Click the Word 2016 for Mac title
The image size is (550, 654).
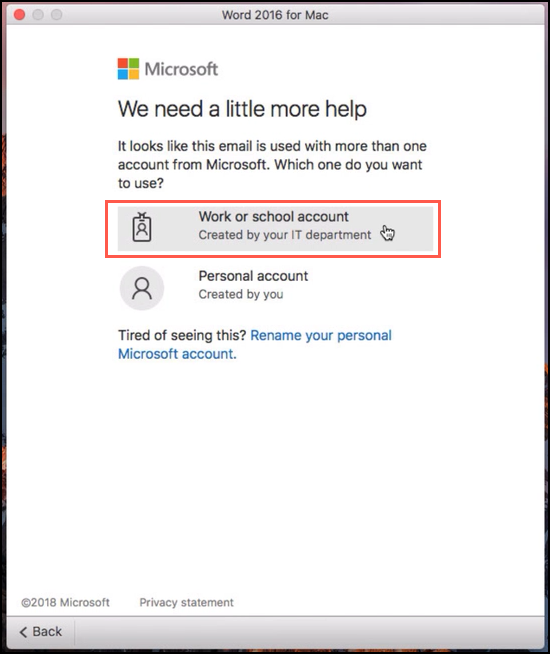point(275,15)
